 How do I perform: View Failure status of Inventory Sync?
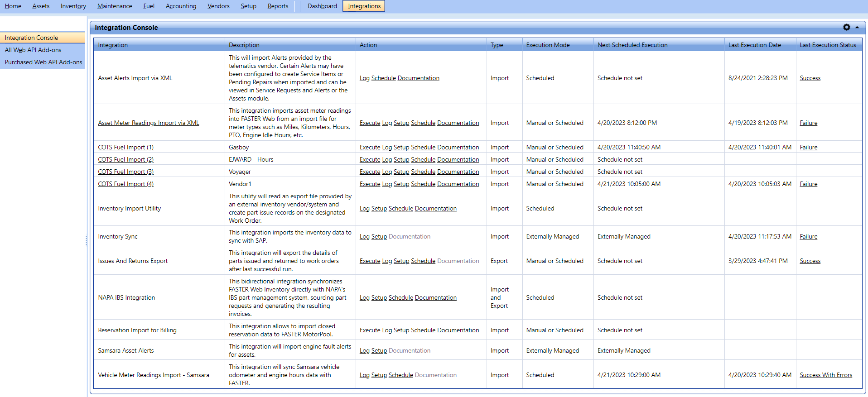[x=809, y=236]
